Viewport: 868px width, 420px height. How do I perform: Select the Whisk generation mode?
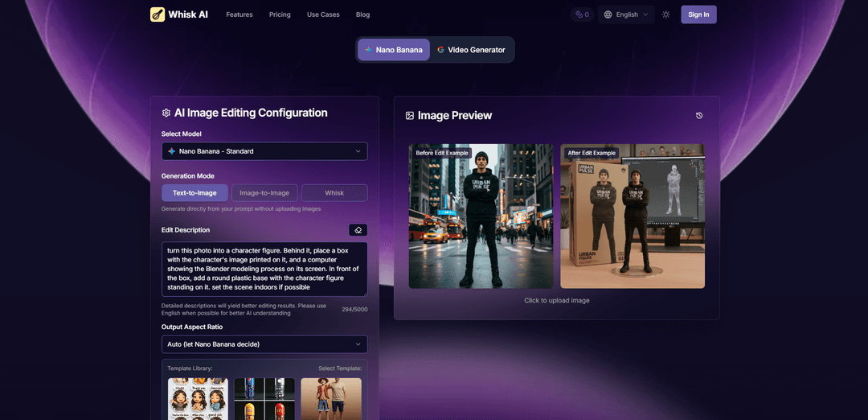(x=334, y=193)
